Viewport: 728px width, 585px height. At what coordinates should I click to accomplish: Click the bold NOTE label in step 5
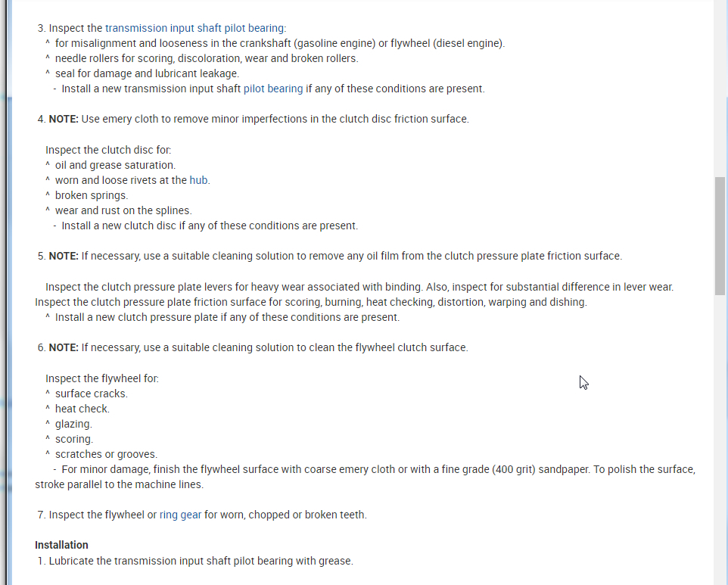click(64, 256)
